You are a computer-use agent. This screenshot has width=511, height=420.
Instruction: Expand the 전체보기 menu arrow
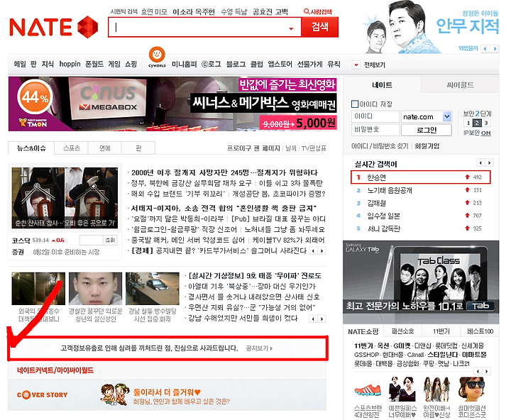coord(356,65)
